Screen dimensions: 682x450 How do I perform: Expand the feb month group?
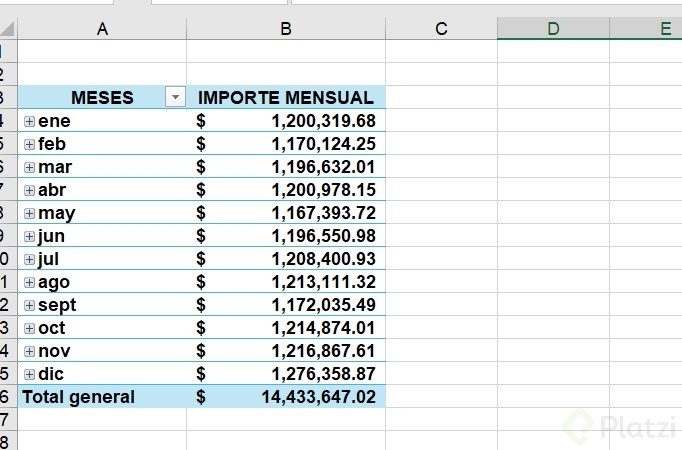coord(29,144)
